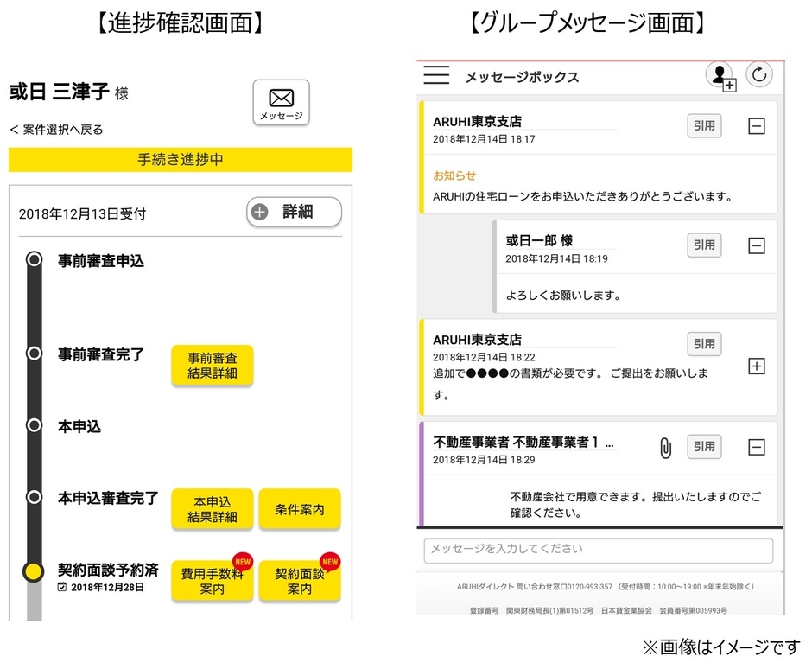Click the add contact person icon
Screen dimensions: 812x669
720,75
